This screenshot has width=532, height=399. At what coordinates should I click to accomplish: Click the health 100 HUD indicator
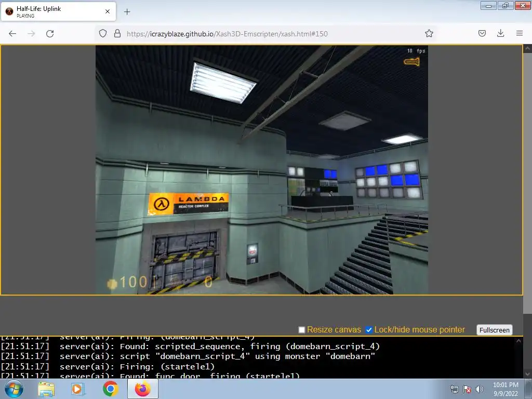pos(127,282)
